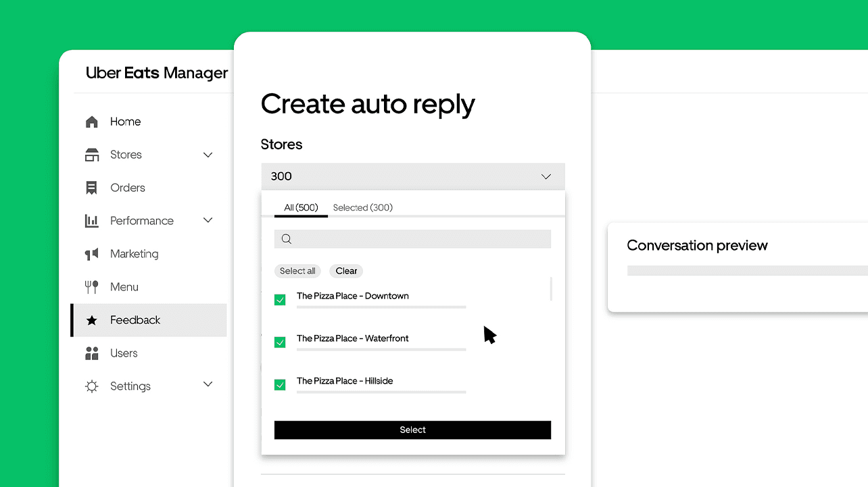The width and height of the screenshot is (868, 487).
Task: Click the Menu fork and knife icon
Action: [x=91, y=287]
